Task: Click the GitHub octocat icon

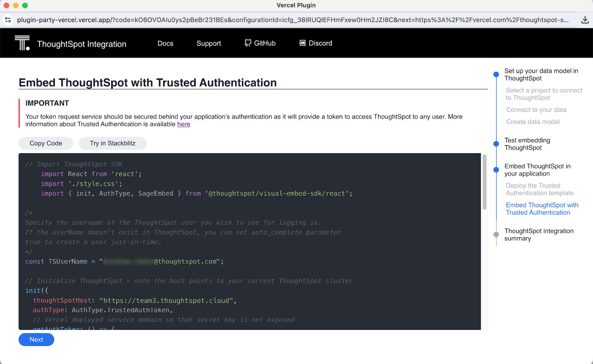Action: coord(248,43)
